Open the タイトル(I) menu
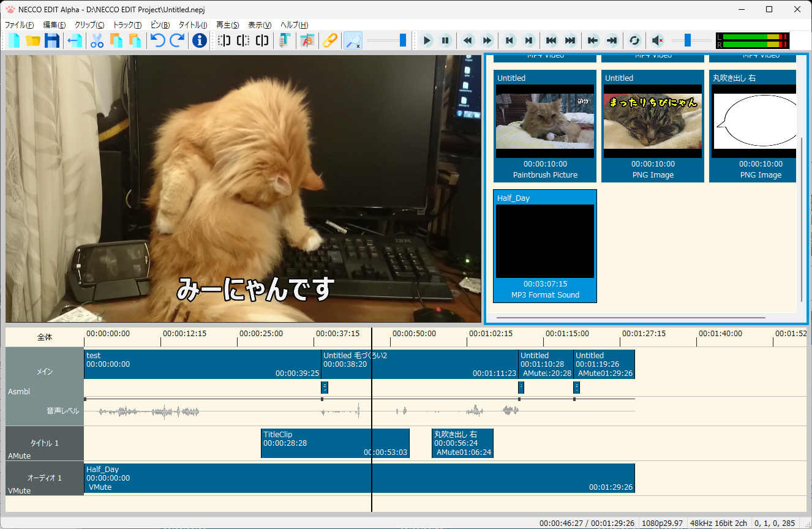Screen dimensions: 812x529 pyautogui.click(x=193, y=24)
